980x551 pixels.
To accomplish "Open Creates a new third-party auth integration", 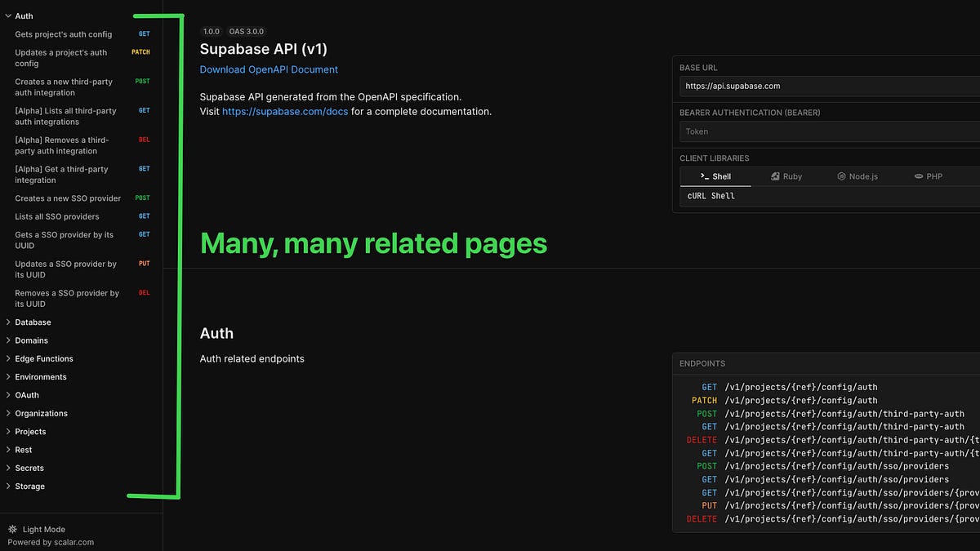I will pos(64,87).
